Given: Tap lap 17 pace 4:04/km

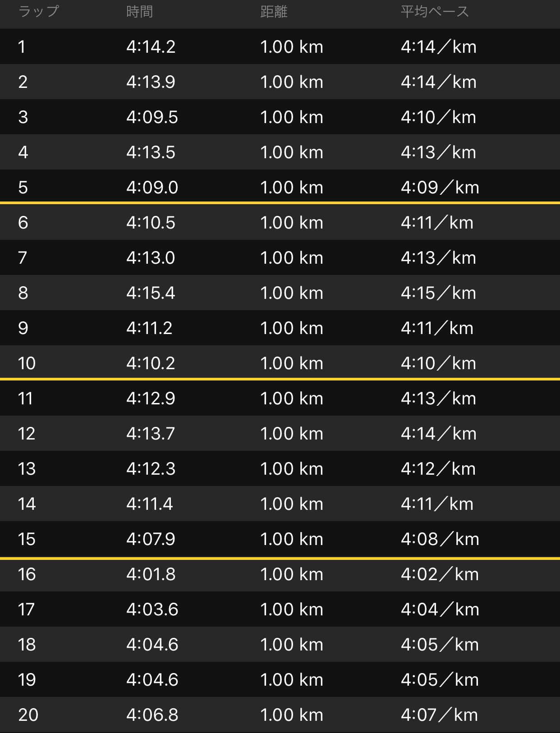Looking at the screenshot, I should (x=440, y=609).
